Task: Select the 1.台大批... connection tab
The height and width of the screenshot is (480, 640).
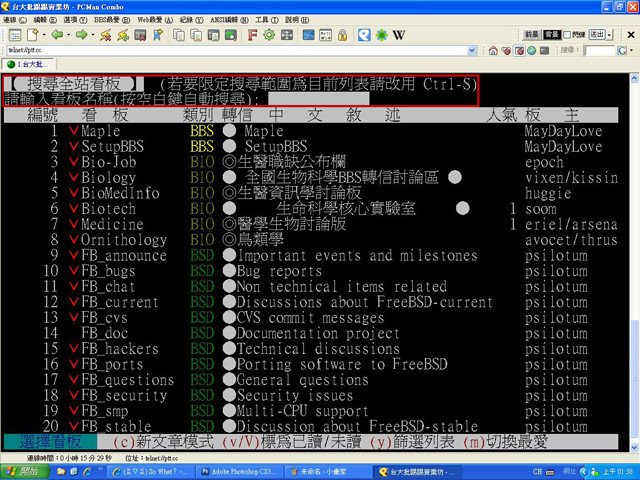Action: coord(29,64)
